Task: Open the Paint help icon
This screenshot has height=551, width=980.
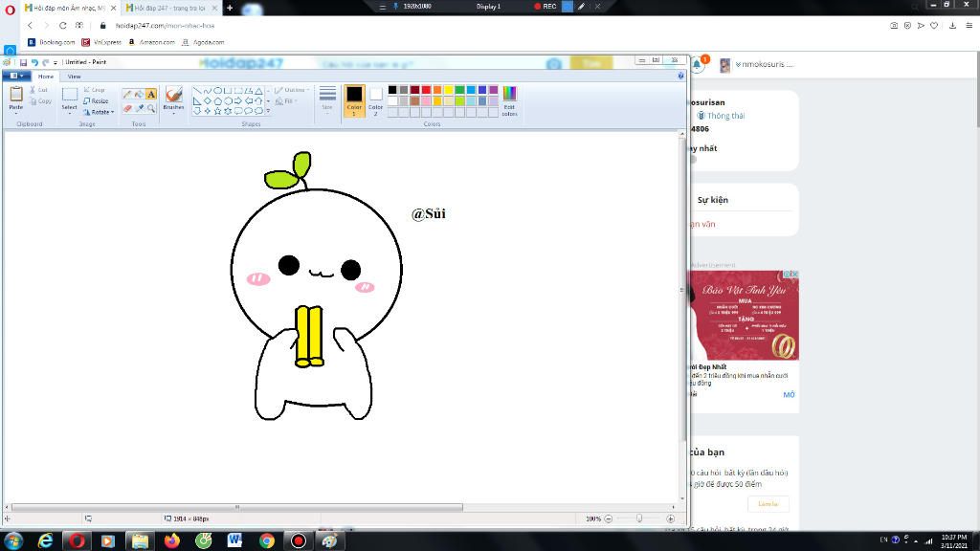Action: 680,76
